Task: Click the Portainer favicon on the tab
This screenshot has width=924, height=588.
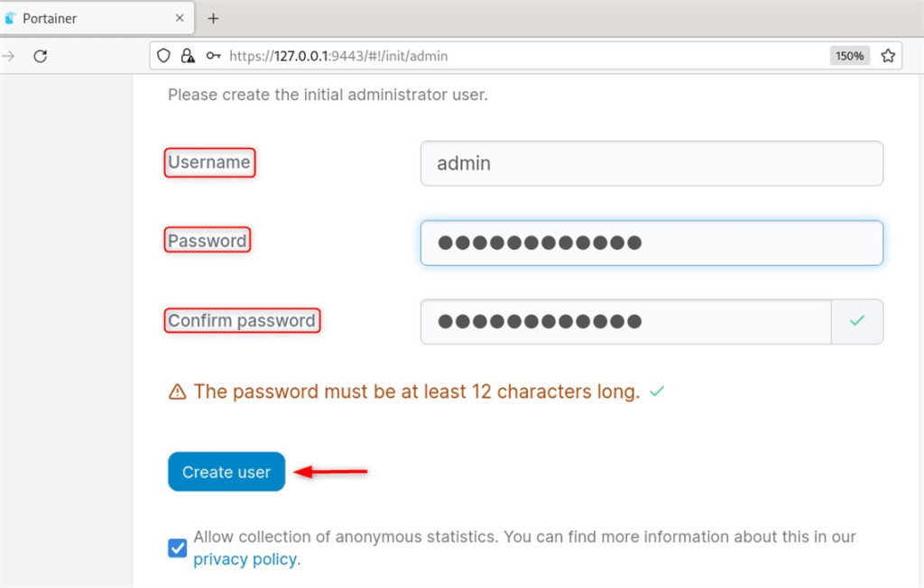Action: pyautogui.click(x=13, y=17)
